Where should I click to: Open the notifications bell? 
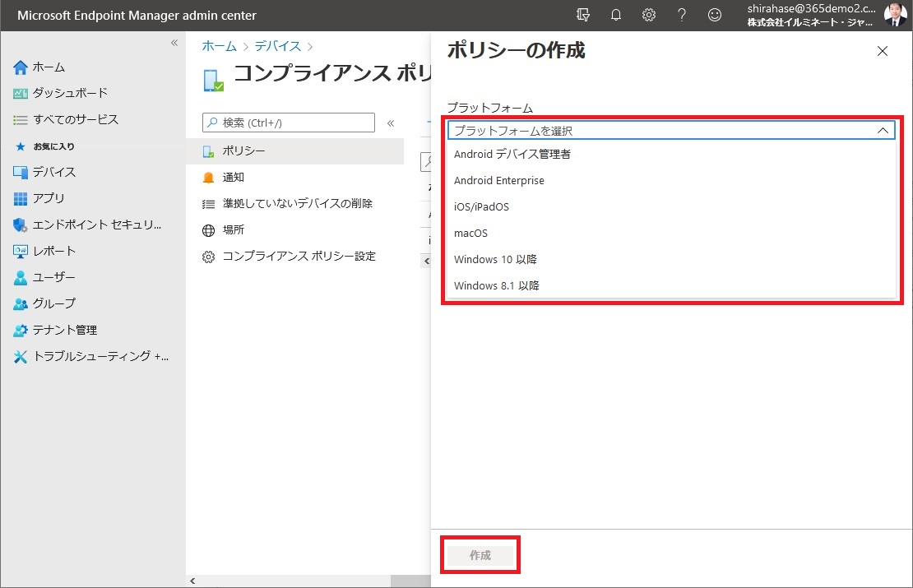[616, 15]
